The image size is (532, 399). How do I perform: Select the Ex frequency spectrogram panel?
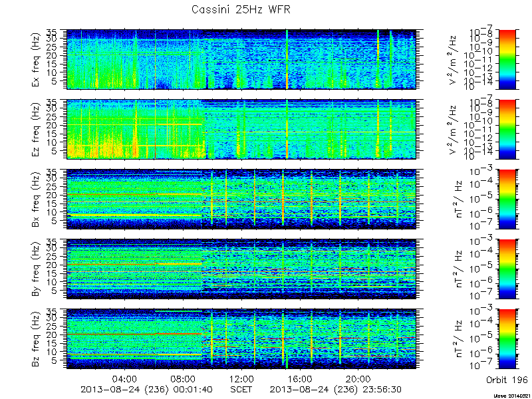click(241, 59)
